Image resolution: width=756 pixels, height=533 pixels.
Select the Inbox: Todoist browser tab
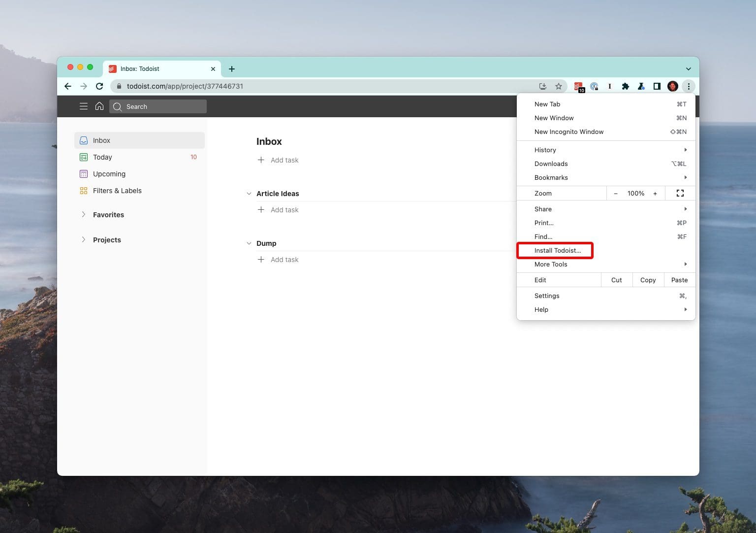162,69
